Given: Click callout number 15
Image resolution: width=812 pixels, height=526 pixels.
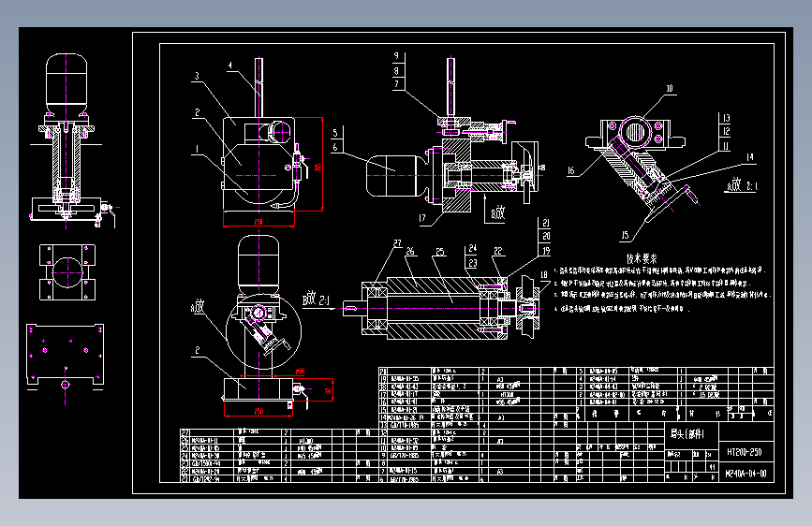Looking at the screenshot, I should (625, 235).
